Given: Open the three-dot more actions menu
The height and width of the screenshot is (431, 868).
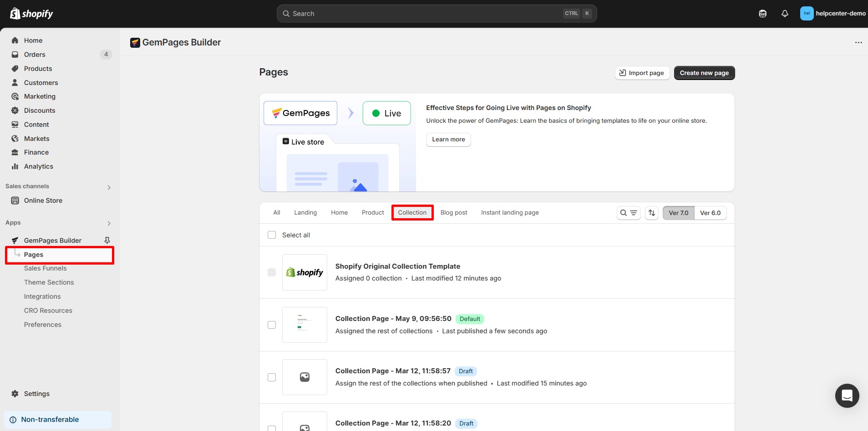Looking at the screenshot, I should click(x=858, y=42).
